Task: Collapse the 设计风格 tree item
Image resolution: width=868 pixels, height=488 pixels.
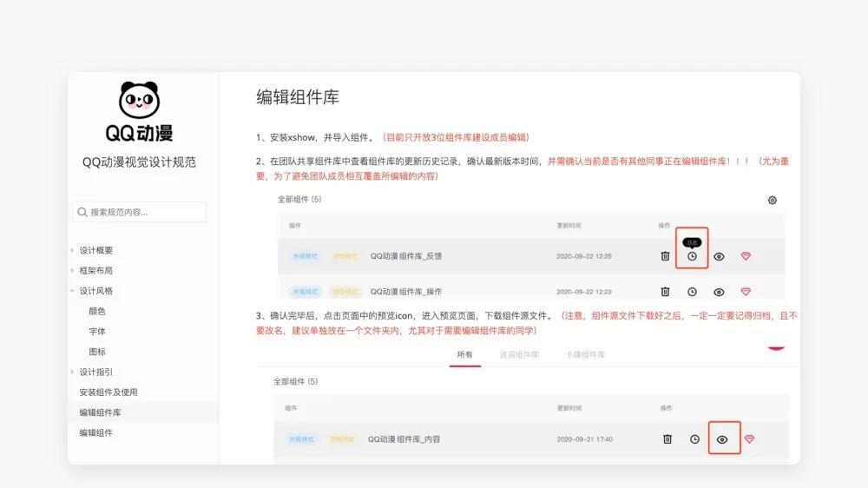Action: pos(72,291)
